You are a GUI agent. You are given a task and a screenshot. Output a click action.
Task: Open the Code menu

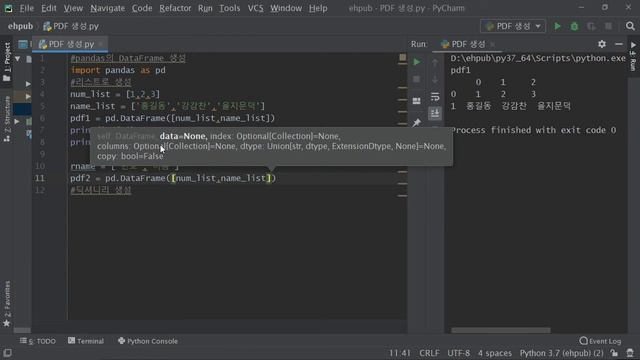[142, 8]
